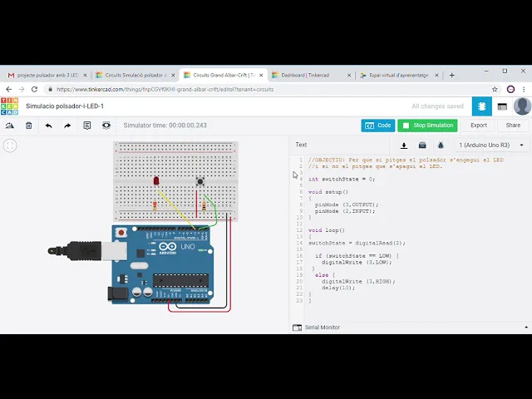Open the Text code mode dropdown
532x399 pixels.
(x=301, y=145)
